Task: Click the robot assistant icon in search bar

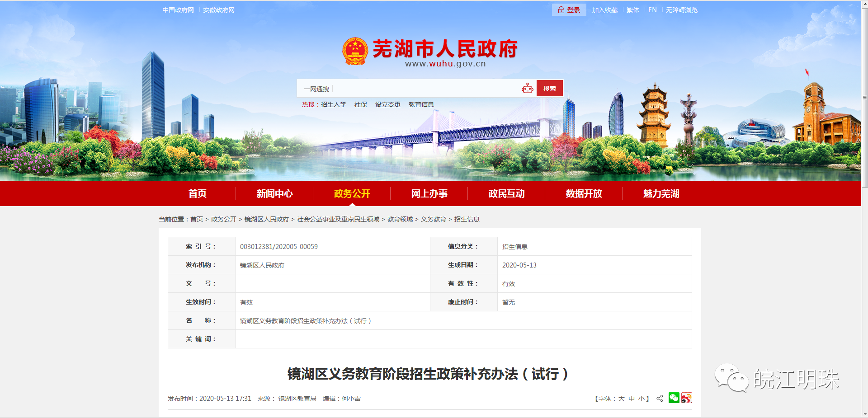Action: [x=527, y=89]
